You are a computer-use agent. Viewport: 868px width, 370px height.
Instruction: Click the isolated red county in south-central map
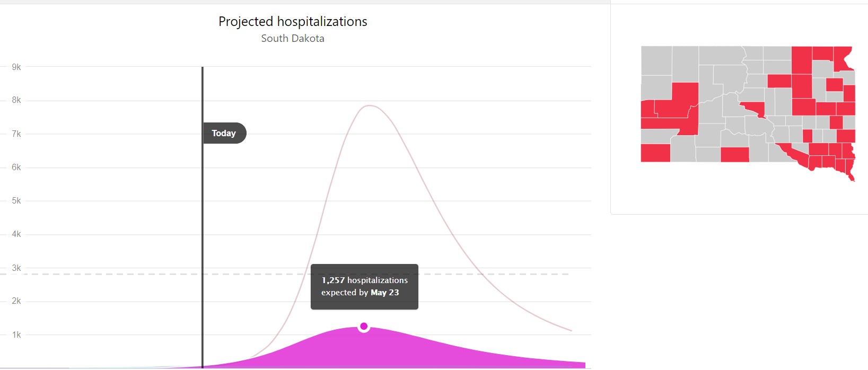(735, 154)
